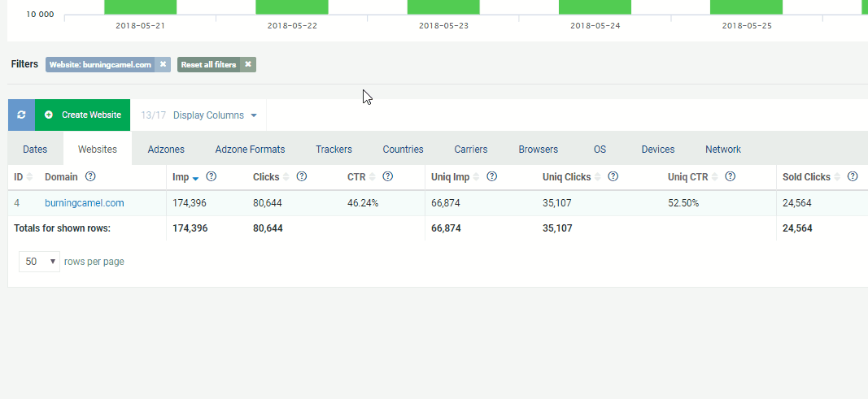This screenshot has width=868, height=399.
Task: Click the Reset all filters label
Action: point(209,65)
